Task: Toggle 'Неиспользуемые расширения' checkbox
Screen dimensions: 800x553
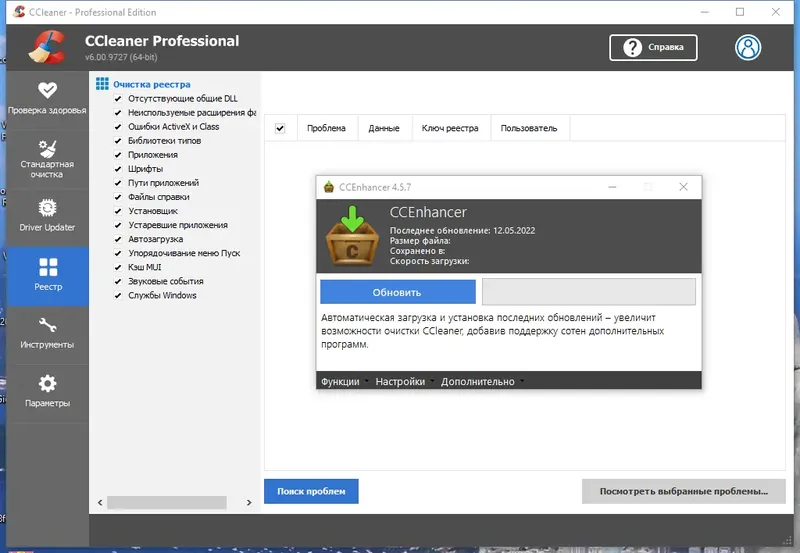Action: click(118, 113)
